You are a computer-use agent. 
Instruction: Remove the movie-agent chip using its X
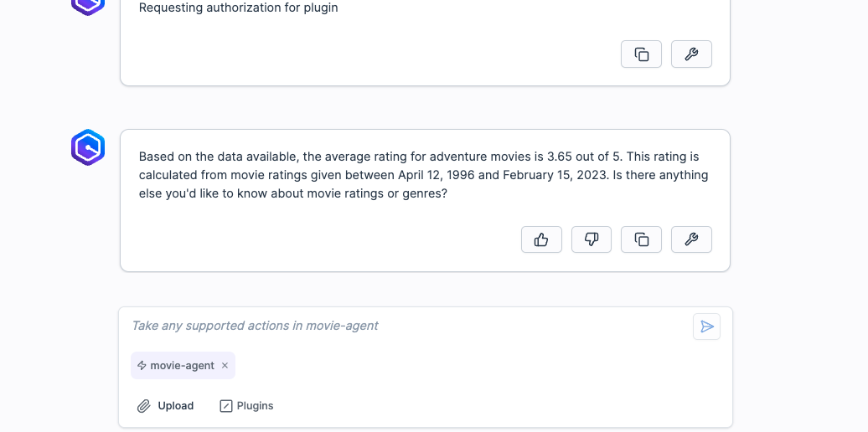[225, 366]
